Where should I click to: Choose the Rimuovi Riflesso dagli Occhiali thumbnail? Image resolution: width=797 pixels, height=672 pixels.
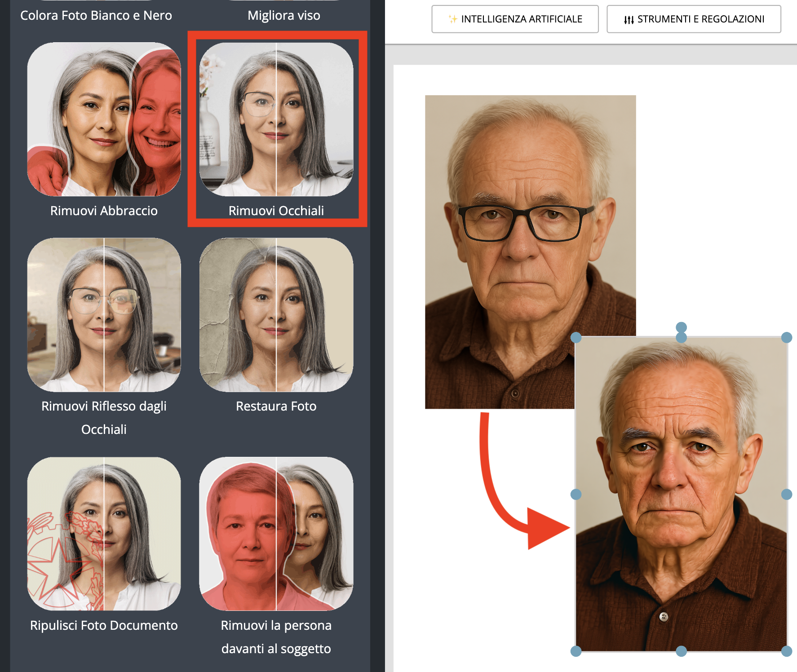coord(104,314)
